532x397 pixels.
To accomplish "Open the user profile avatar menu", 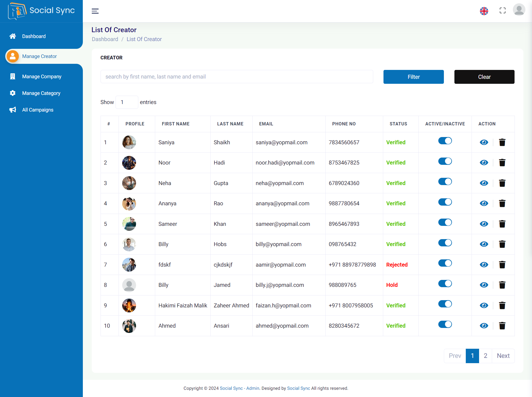I will [x=519, y=10].
